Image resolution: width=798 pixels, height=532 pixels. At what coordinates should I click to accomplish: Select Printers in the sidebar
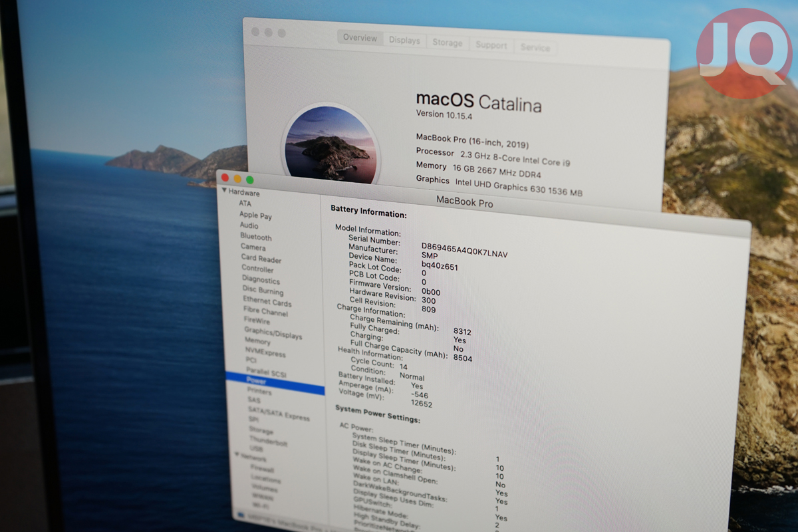pyautogui.click(x=259, y=392)
